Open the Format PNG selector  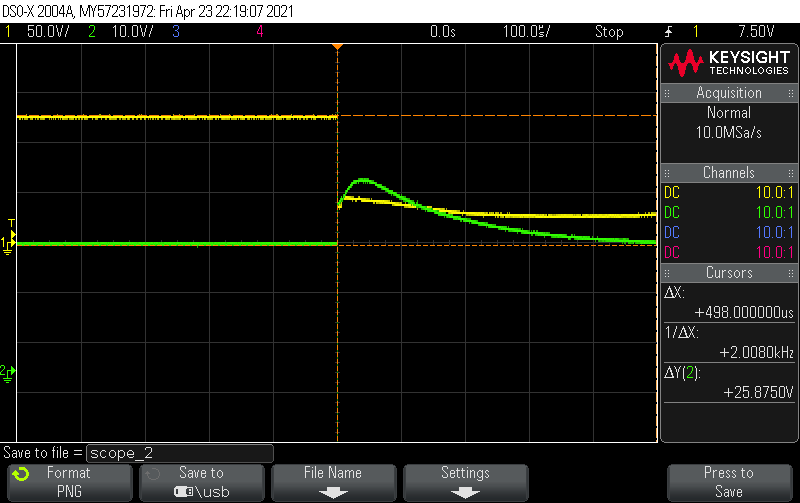68,481
